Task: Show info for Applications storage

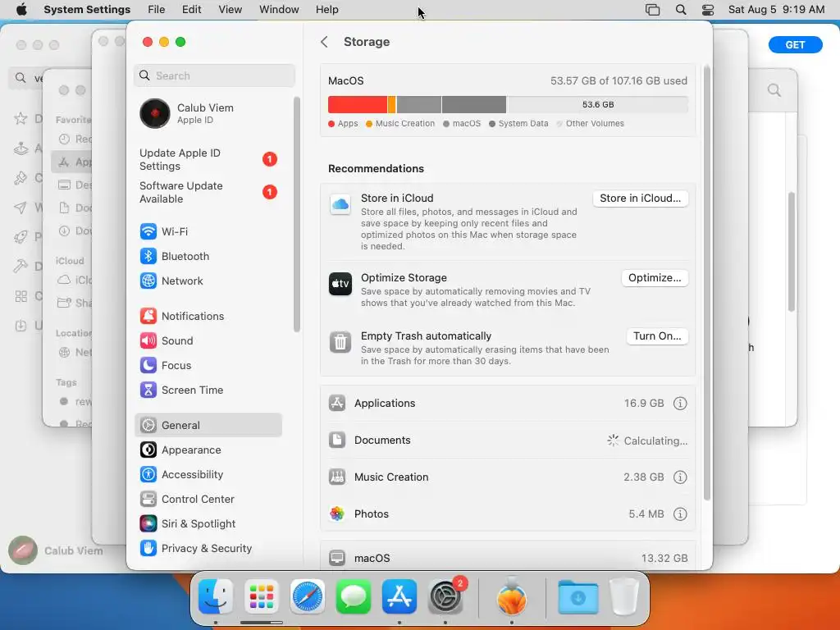Action: (x=680, y=404)
